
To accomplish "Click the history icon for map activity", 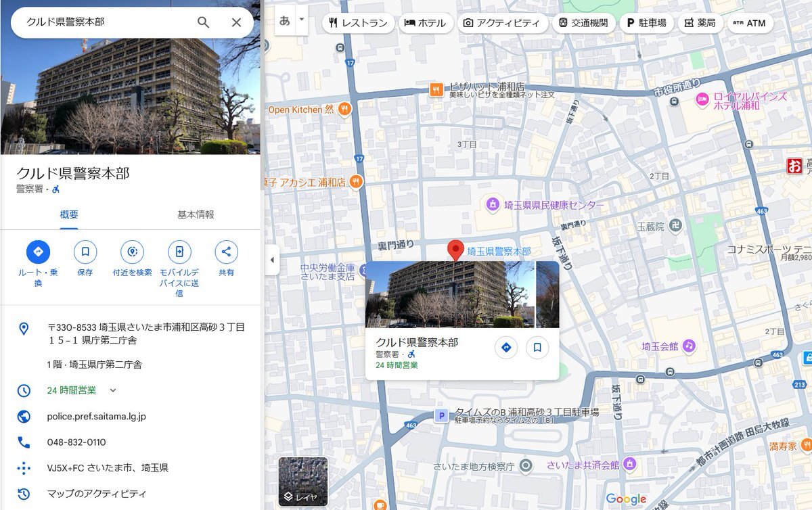I will (x=24, y=494).
